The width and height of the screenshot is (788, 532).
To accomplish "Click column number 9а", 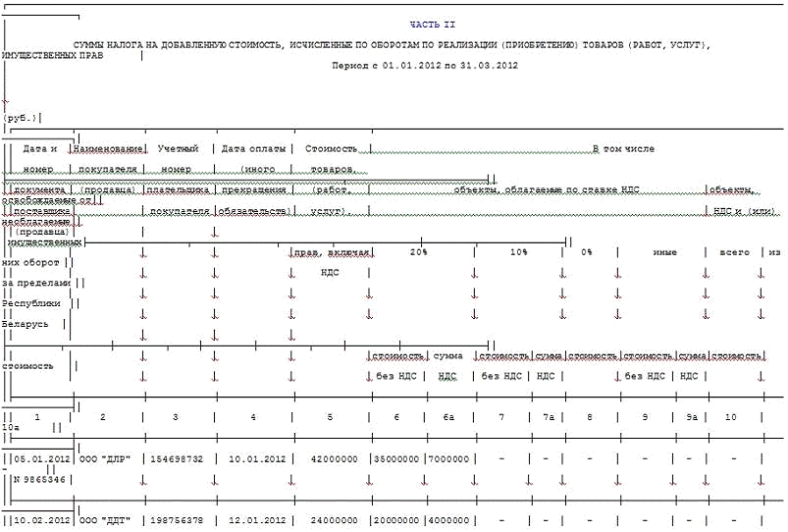I will pyautogui.click(x=692, y=417).
